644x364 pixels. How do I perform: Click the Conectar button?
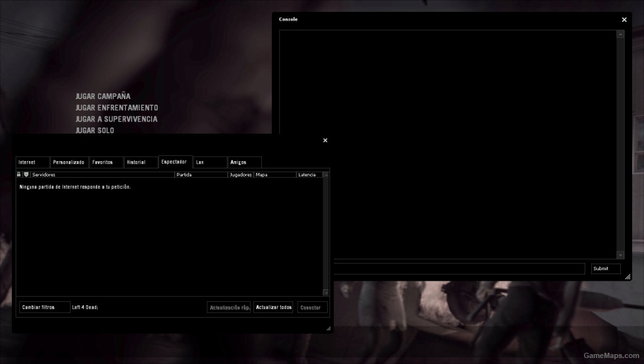point(312,307)
